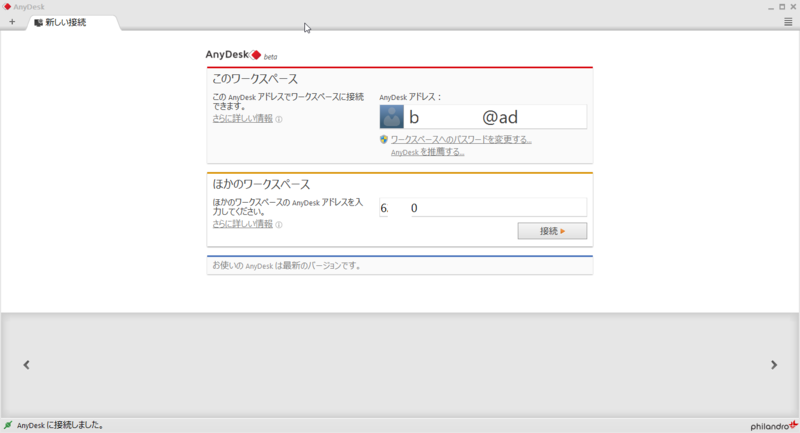Click the AnyDesk beta logo
This screenshot has width=800, height=433.
[x=241, y=55]
